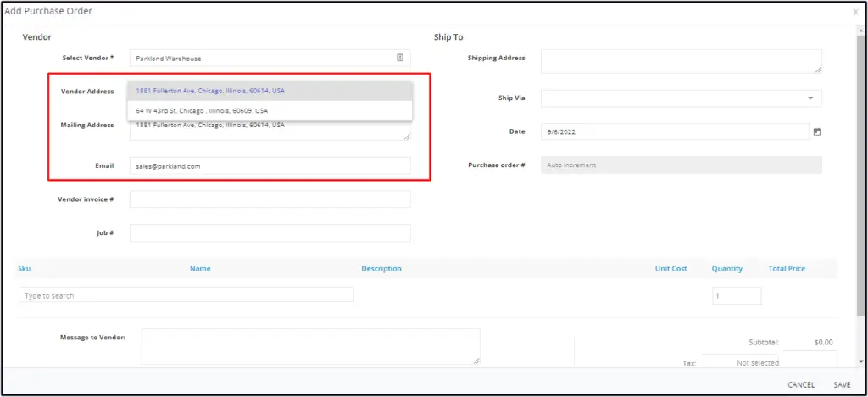Click into the Date field showing 9/6/2022

(x=675, y=131)
